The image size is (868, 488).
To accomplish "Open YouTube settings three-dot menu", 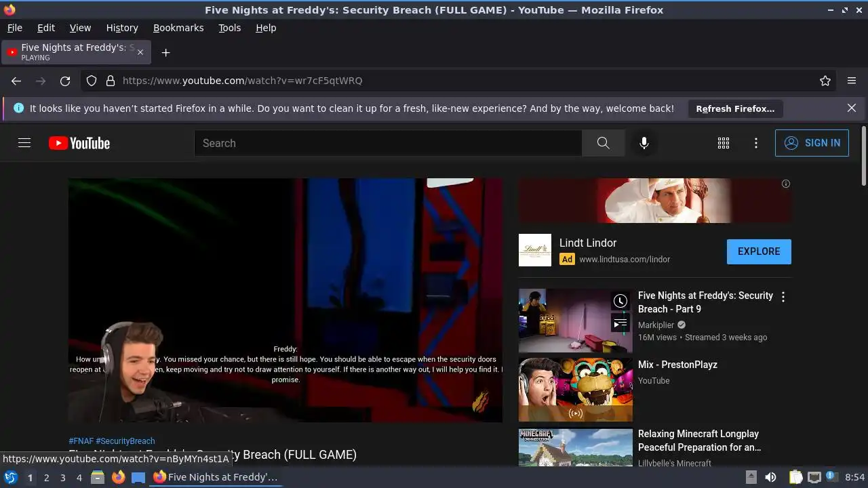I will coord(756,143).
